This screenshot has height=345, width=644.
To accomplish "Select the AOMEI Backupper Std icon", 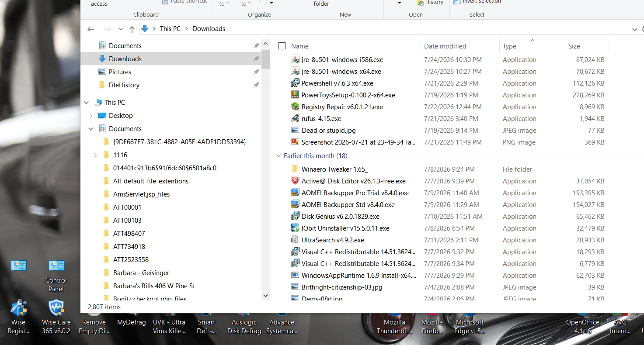I will point(295,204).
